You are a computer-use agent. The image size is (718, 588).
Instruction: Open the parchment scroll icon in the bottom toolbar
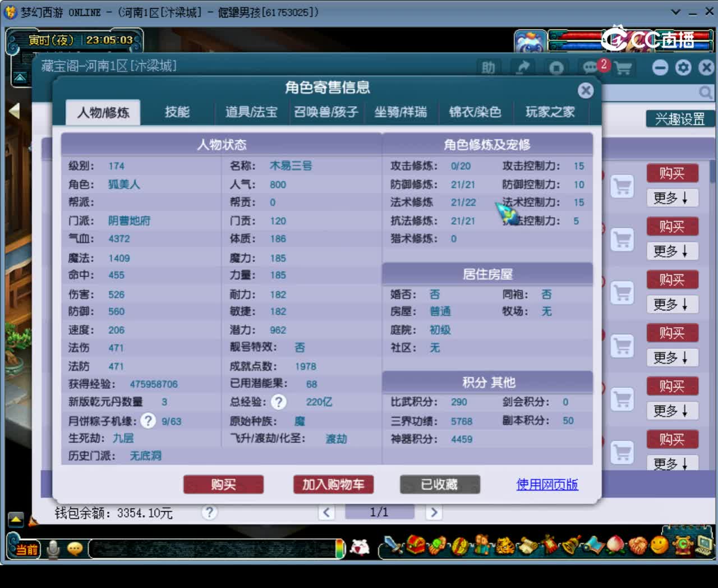(527, 545)
